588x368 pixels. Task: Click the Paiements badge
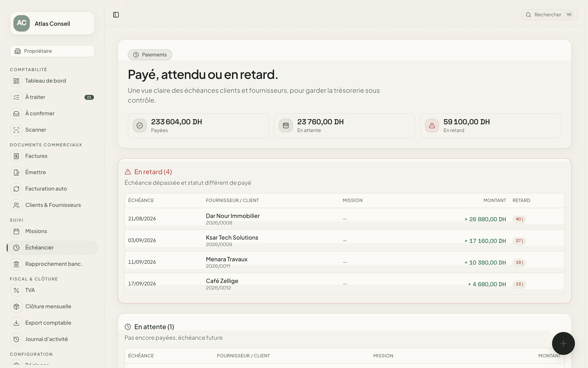[x=150, y=55]
